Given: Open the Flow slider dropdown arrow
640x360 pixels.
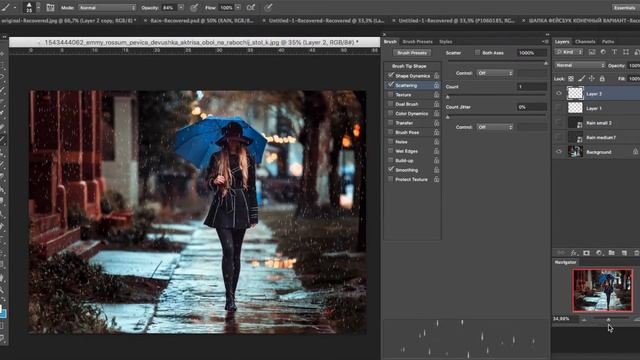Looking at the screenshot, I should click(238, 7).
